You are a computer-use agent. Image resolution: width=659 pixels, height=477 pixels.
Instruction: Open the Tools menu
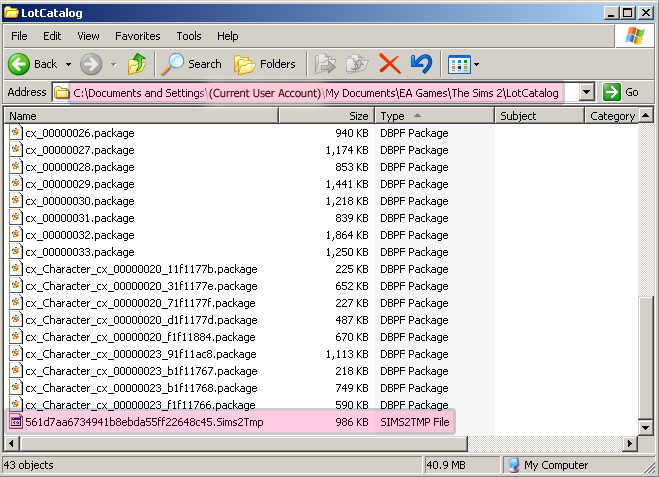pyautogui.click(x=189, y=36)
